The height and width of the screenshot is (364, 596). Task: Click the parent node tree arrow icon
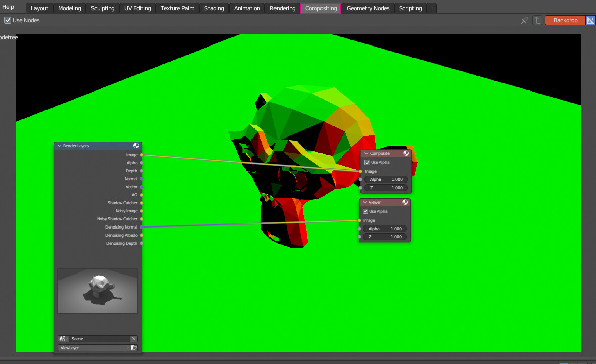(x=537, y=20)
